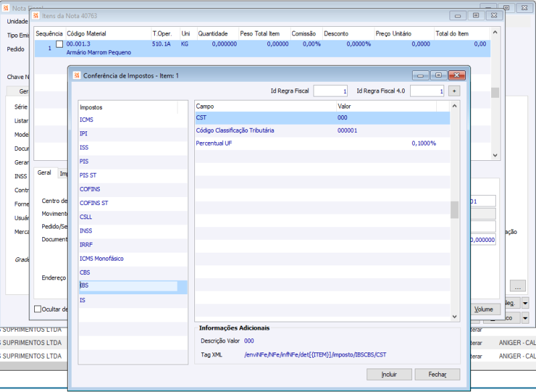This screenshot has width=536, height=392.
Task: Click the Total do Item column header
Action: [x=462, y=34]
